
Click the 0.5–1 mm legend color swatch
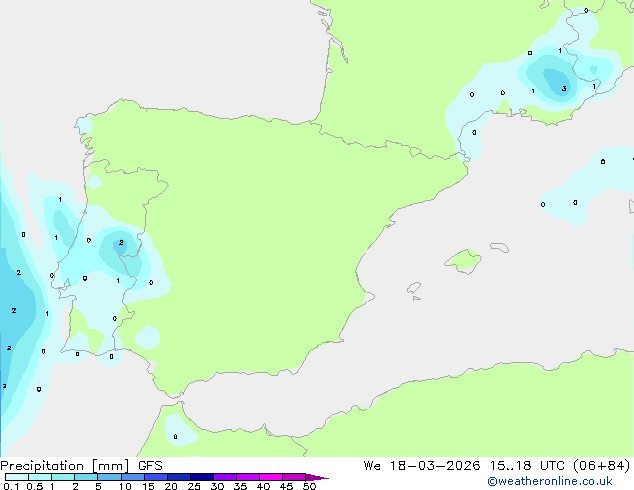pyautogui.click(x=40, y=477)
